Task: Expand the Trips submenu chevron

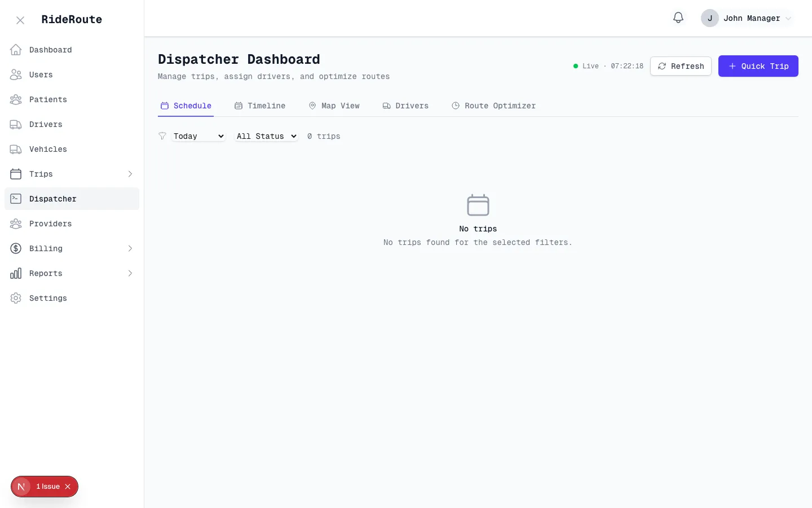Action: click(x=130, y=174)
